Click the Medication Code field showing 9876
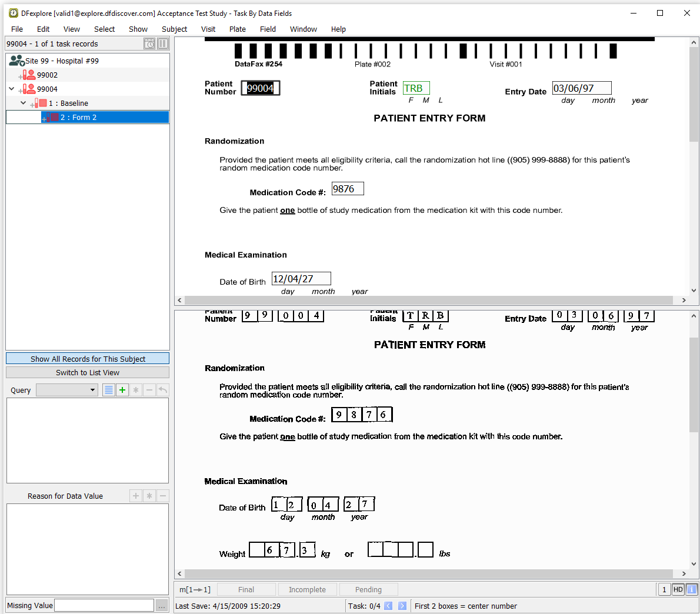The image size is (700, 614). point(348,189)
